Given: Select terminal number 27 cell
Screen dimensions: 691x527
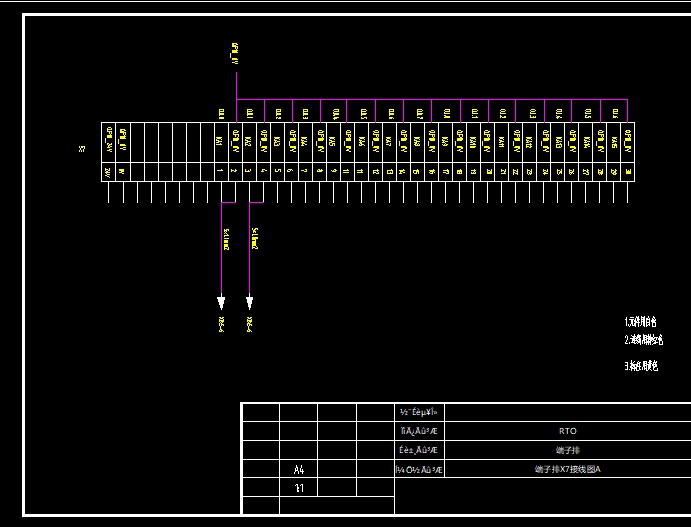Looking at the screenshot, I should coord(586,171).
